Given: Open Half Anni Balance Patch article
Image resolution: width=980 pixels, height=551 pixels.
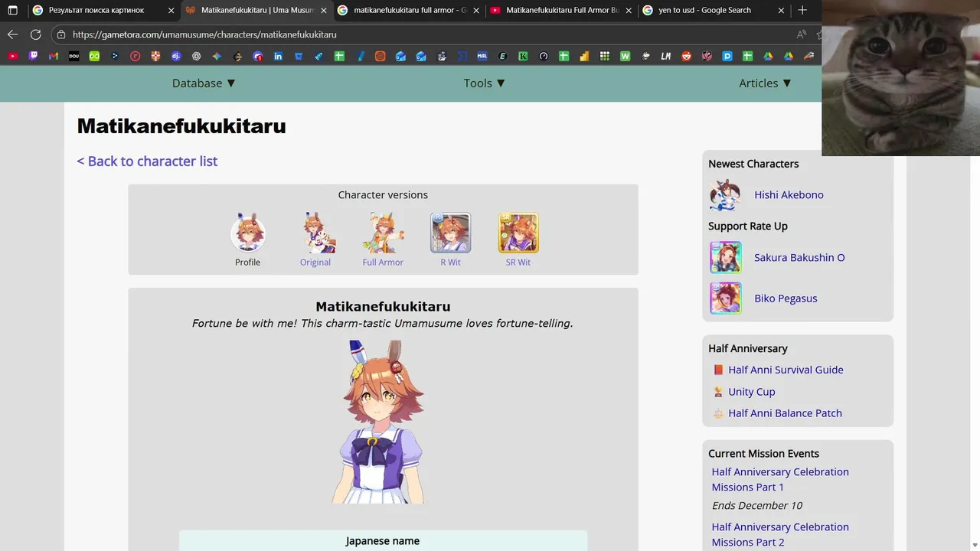Looking at the screenshot, I should [785, 412].
